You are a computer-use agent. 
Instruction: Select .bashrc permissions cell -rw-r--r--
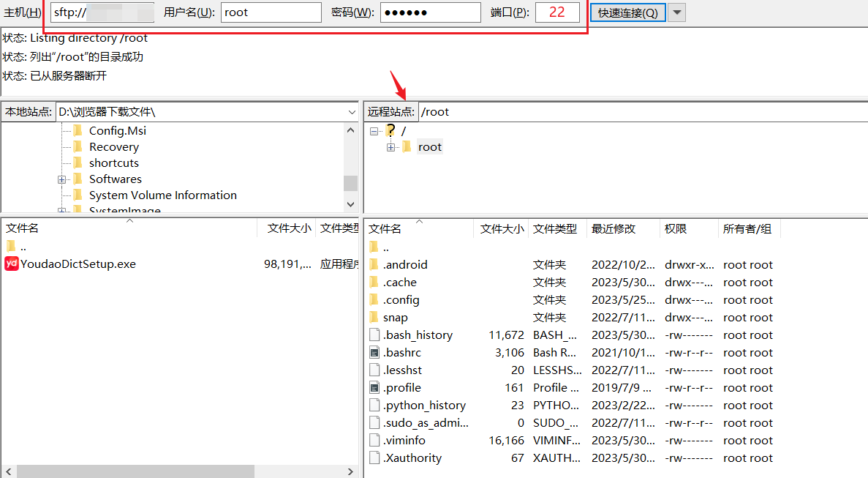point(689,353)
